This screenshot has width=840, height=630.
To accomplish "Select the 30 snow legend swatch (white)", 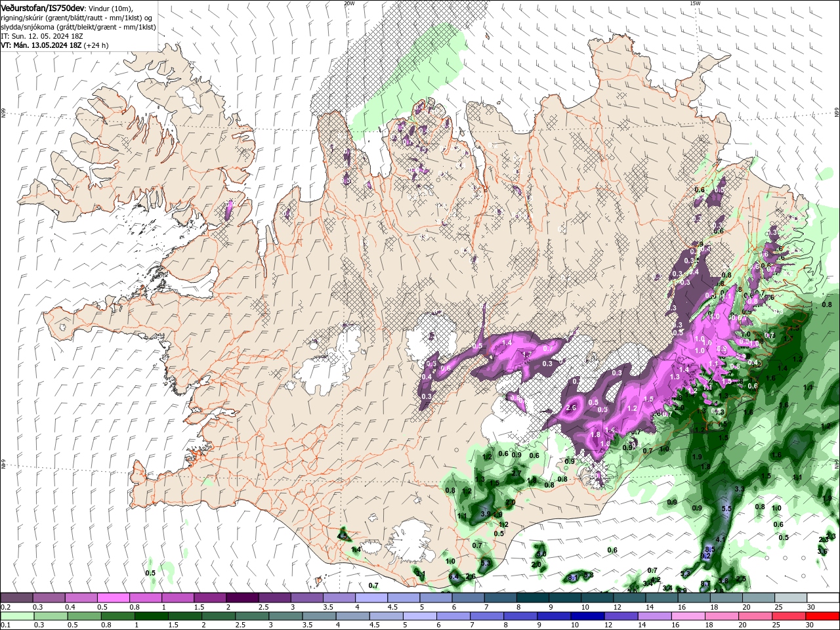I will pos(823,598).
